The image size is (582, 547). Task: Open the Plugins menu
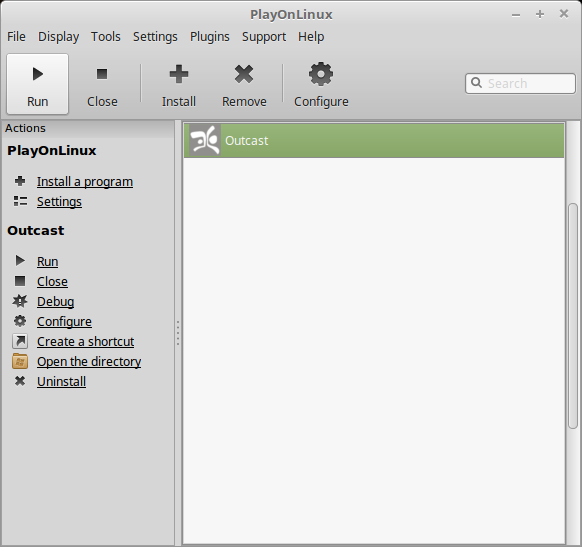210,37
